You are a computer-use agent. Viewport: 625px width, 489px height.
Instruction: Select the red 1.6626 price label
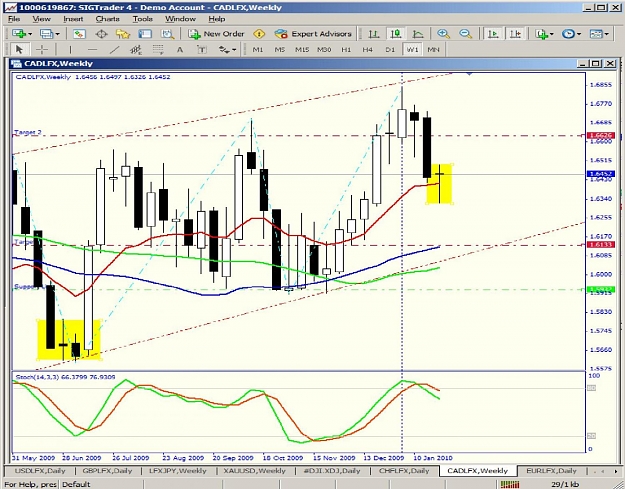point(601,136)
